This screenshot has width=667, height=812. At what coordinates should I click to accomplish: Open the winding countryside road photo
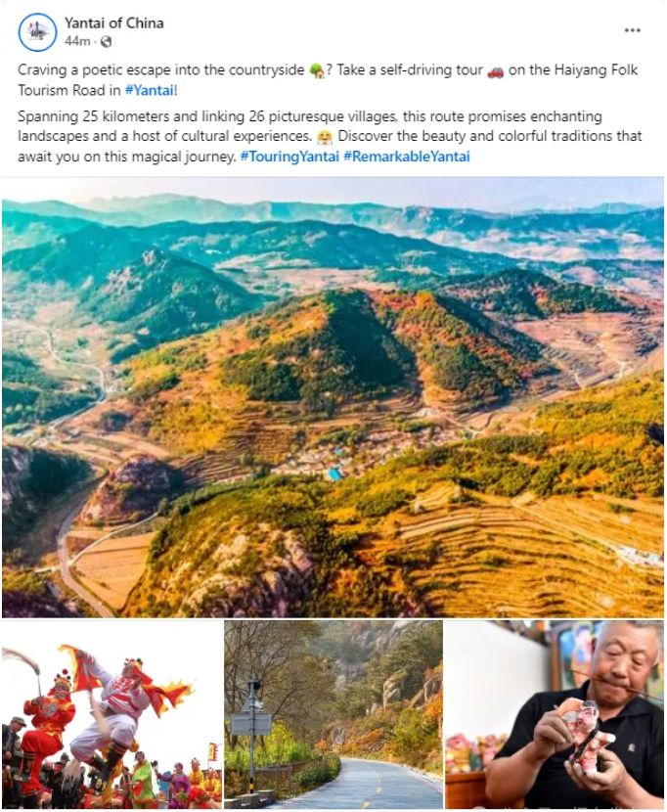[x=333, y=714]
